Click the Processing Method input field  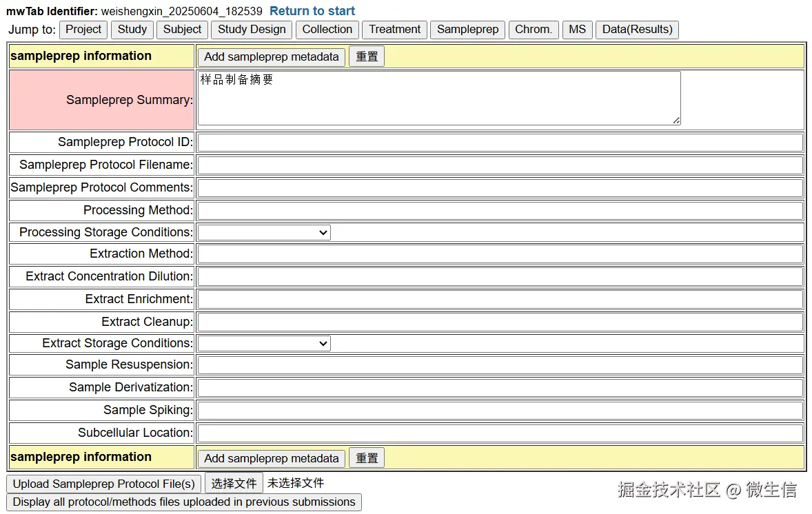500,211
